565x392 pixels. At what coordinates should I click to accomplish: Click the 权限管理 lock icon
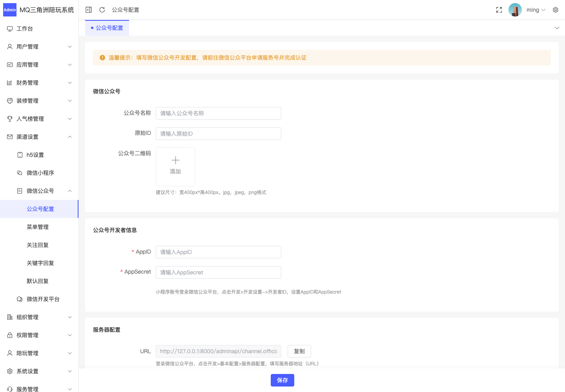point(10,335)
